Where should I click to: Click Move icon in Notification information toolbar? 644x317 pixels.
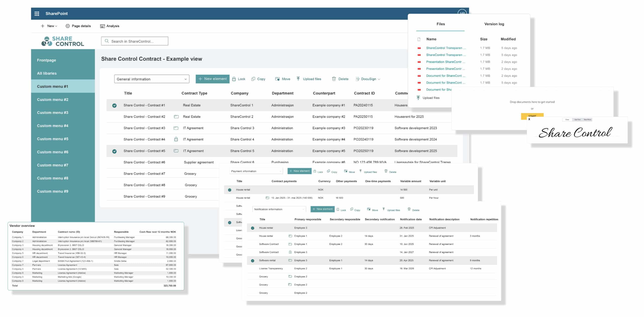(x=369, y=209)
